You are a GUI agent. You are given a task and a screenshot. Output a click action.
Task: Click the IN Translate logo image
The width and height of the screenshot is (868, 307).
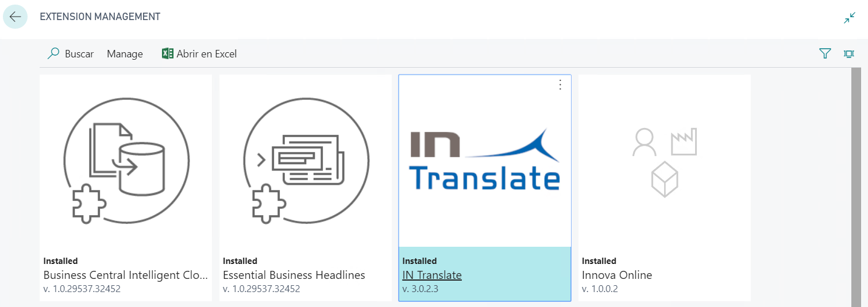(x=485, y=160)
